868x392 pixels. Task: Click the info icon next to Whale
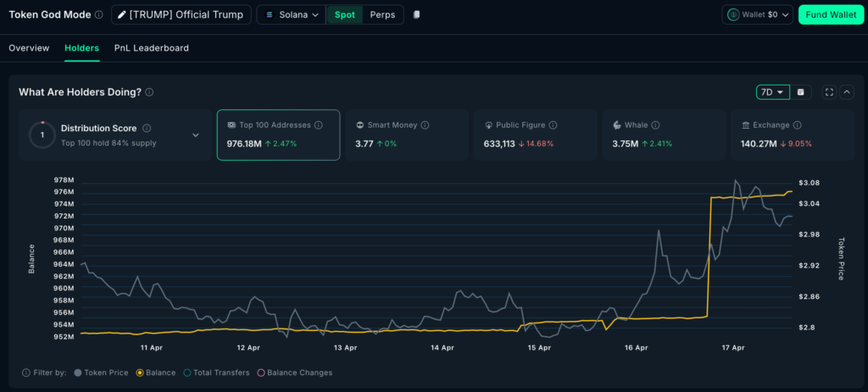[655, 125]
